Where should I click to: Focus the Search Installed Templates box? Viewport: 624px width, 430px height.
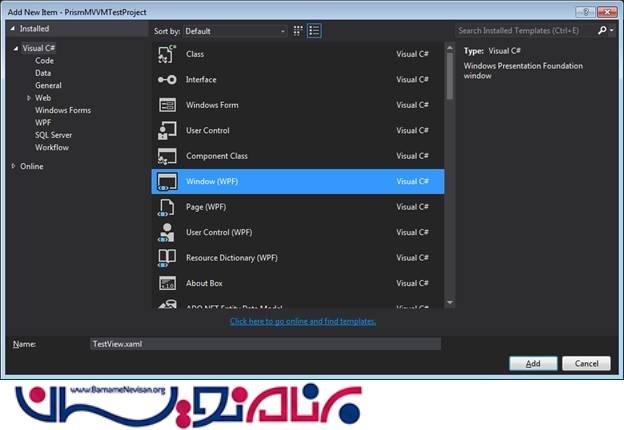pos(525,31)
